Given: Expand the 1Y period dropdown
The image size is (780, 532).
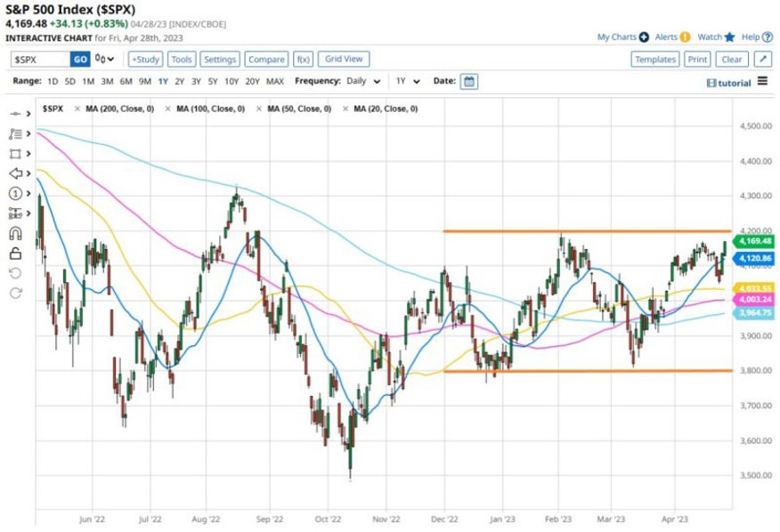Looking at the screenshot, I should pos(406,81).
